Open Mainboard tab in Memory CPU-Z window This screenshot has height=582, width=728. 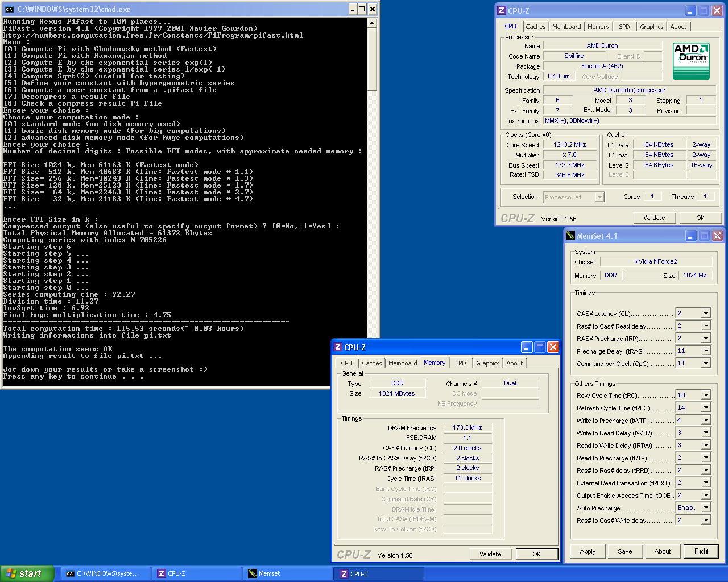coord(403,363)
